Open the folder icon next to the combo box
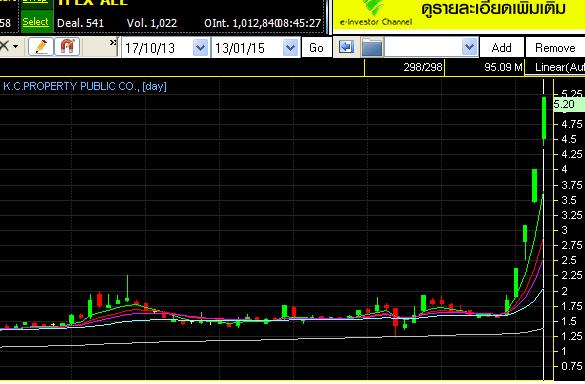585x384 pixels. pos(372,48)
